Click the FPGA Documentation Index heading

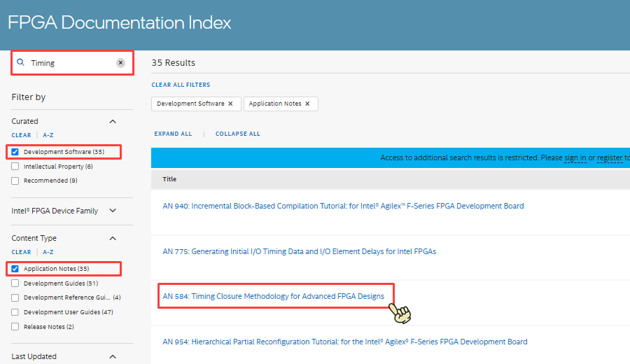(119, 22)
